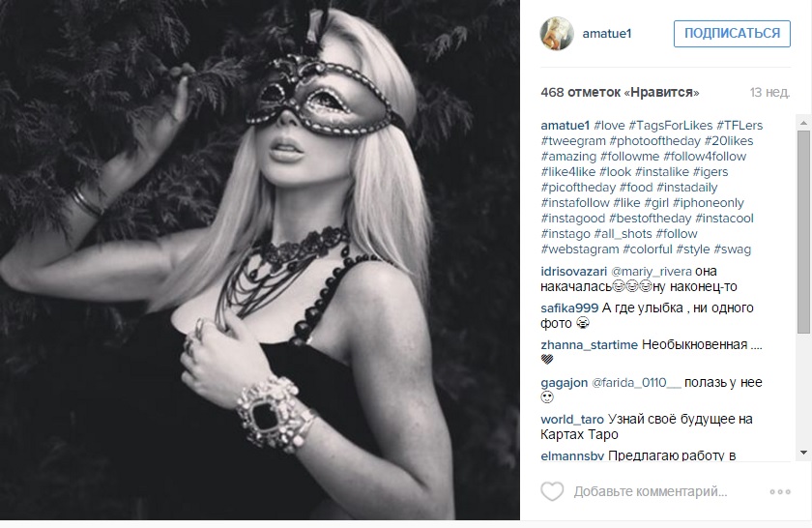
Task: Click the masked woman photo
Action: (259, 259)
